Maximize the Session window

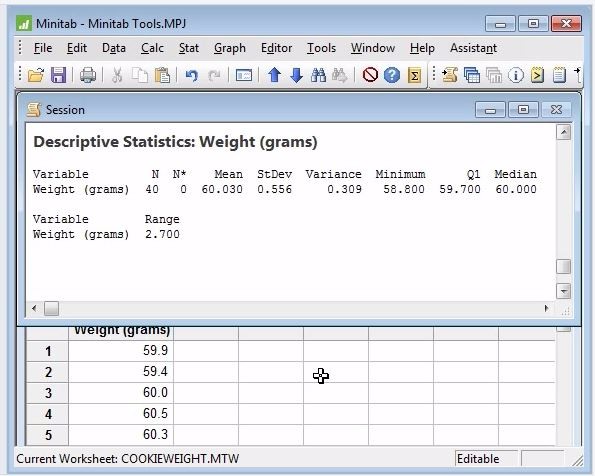point(523,110)
